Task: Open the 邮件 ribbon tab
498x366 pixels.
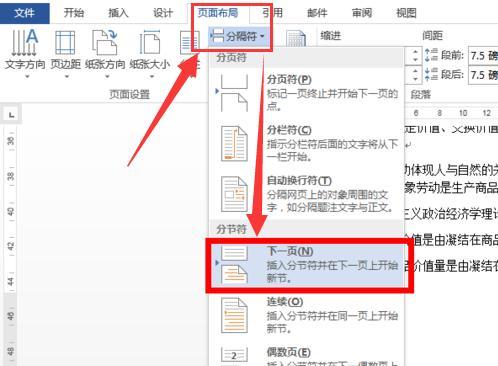Action: tap(317, 13)
